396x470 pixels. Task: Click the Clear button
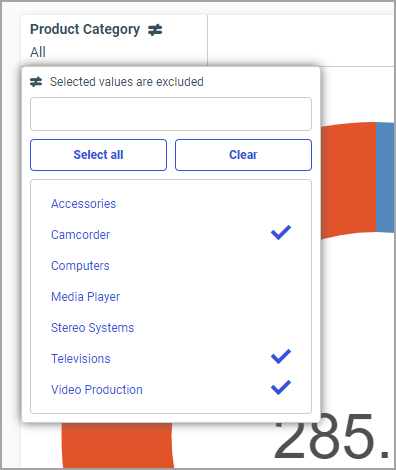pyautogui.click(x=243, y=155)
